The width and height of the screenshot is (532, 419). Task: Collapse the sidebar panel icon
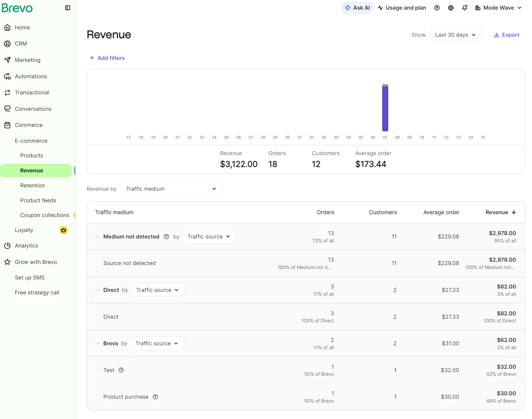(68, 8)
